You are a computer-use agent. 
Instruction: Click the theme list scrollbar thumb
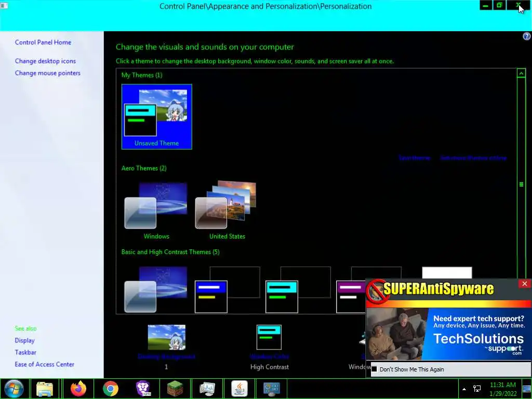tap(521, 184)
